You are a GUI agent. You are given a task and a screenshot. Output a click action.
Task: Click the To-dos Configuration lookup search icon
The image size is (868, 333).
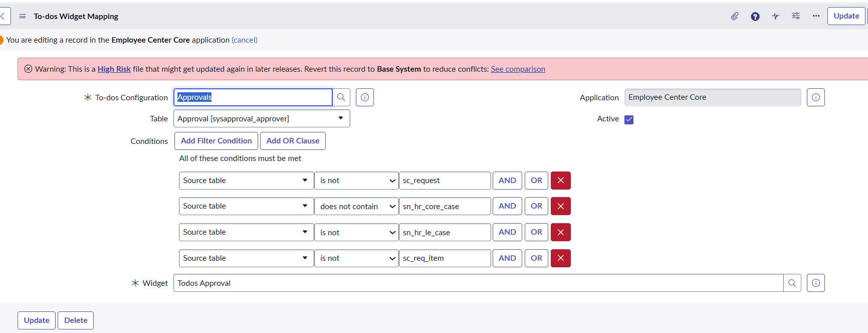(341, 97)
